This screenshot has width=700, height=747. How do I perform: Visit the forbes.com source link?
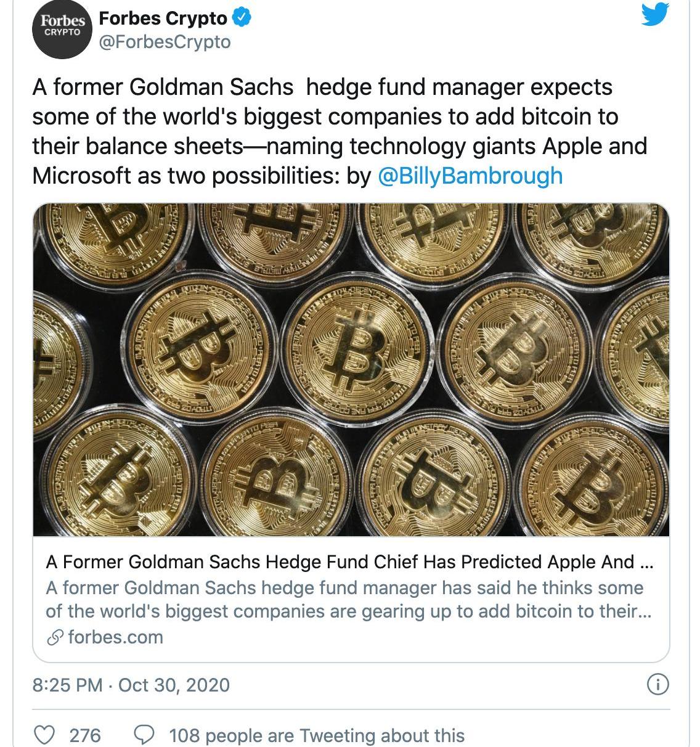[x=115, y=637]
